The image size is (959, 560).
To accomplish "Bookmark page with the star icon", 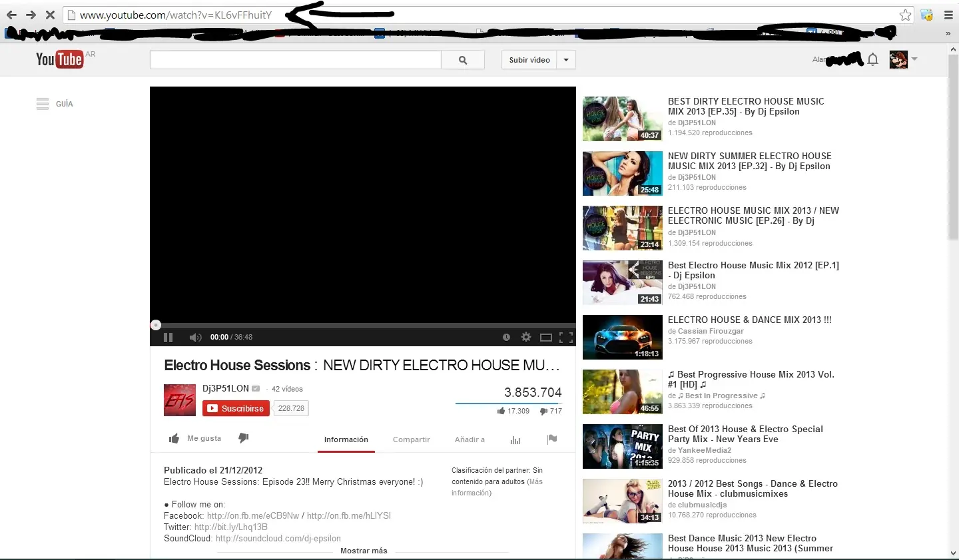I will pos(905,15).
